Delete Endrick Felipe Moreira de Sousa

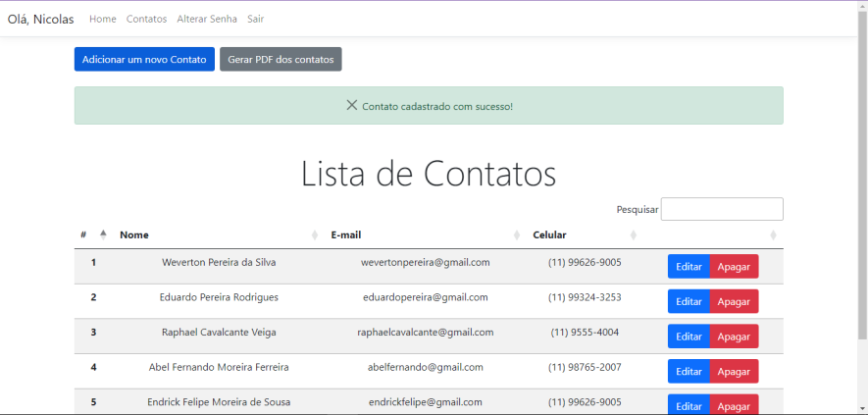point(734,405)
